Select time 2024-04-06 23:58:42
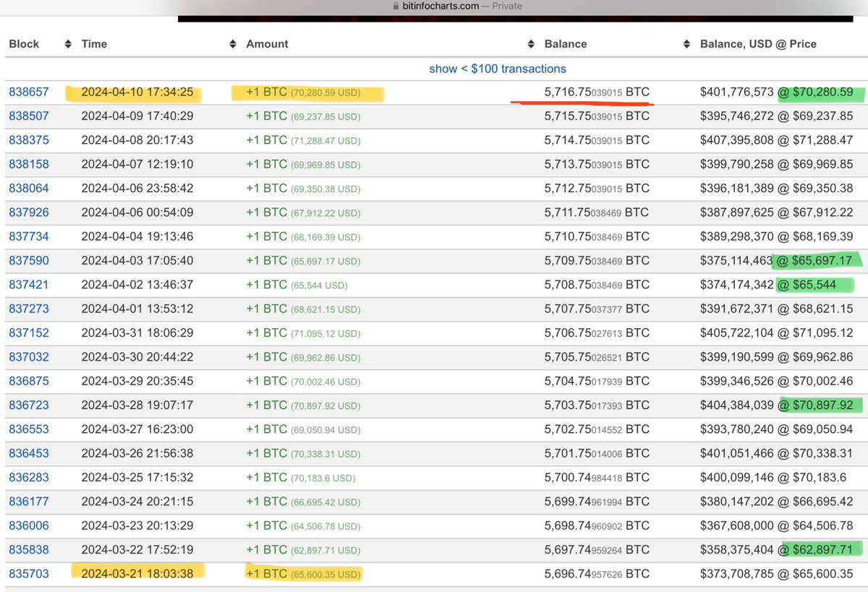Screen dimensions: 868x592 137,188
